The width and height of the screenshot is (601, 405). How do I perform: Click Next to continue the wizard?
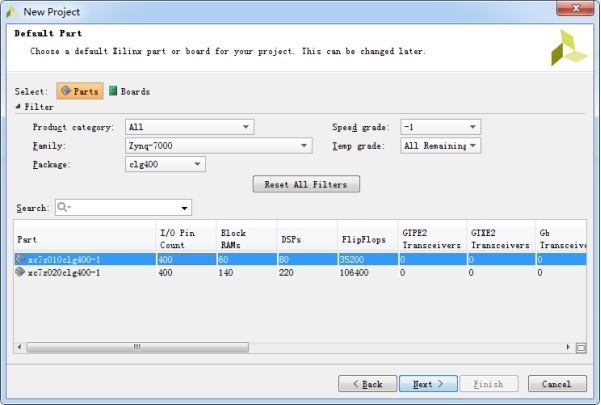(428, 384)
